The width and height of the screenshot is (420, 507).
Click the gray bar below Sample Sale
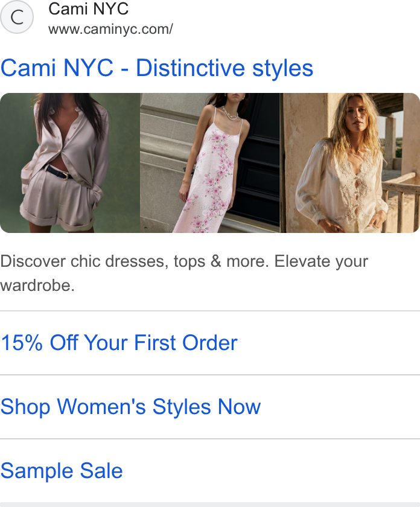(210, 505)
